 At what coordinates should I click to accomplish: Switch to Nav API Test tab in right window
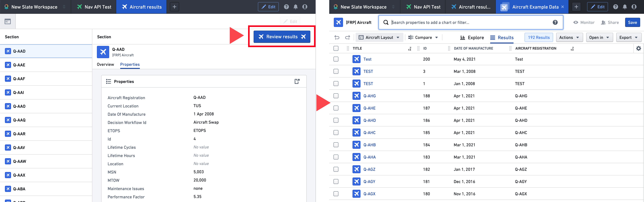[x=423, y=7]
